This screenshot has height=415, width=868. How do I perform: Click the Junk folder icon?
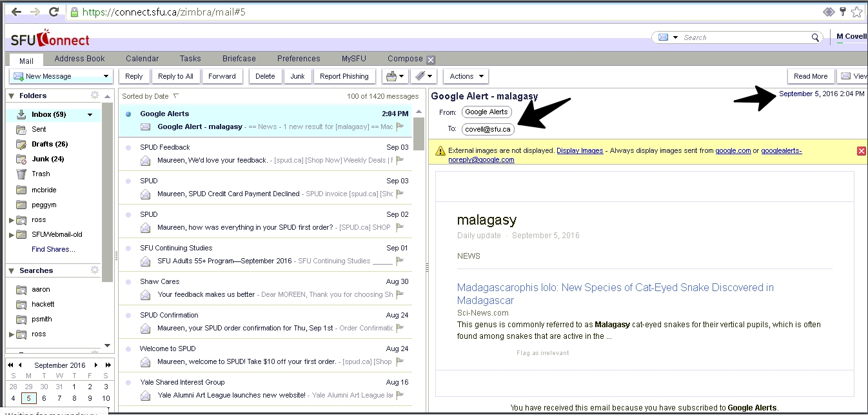click(x=21, y=159)
